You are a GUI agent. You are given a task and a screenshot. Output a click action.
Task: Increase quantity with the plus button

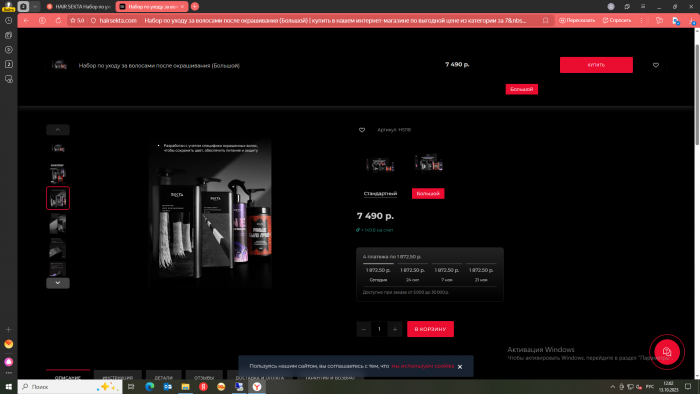tap(395, 329)
